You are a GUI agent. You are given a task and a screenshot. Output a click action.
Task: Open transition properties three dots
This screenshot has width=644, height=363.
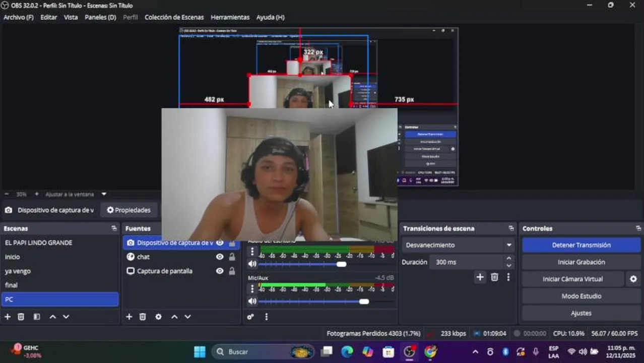508,277
